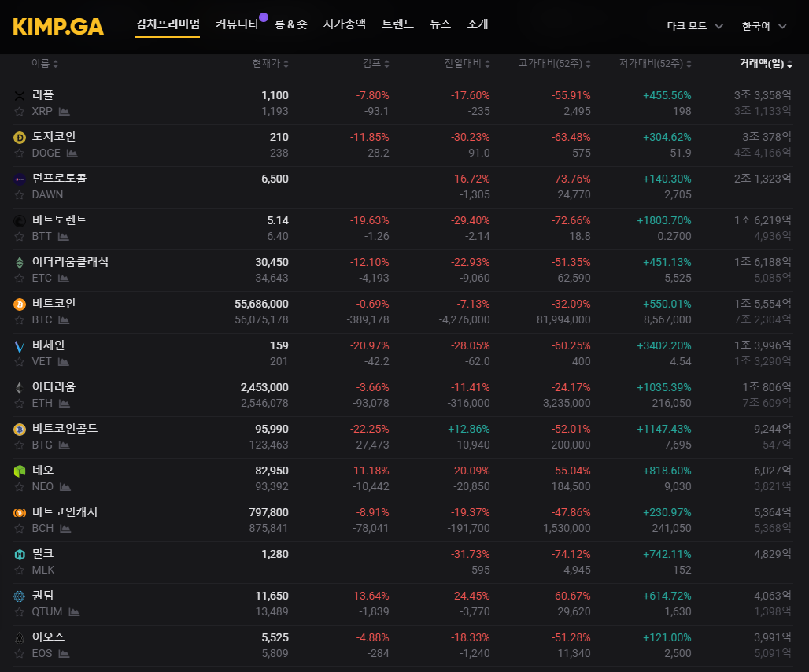Sort by 거래액(일) column header
This screenshot has width=809, height=672.
(x=766, y=64)
